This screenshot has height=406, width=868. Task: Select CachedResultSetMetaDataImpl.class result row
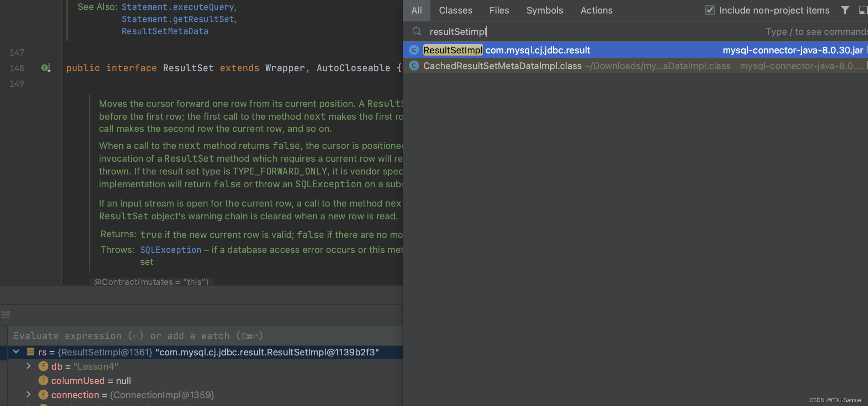635,66
